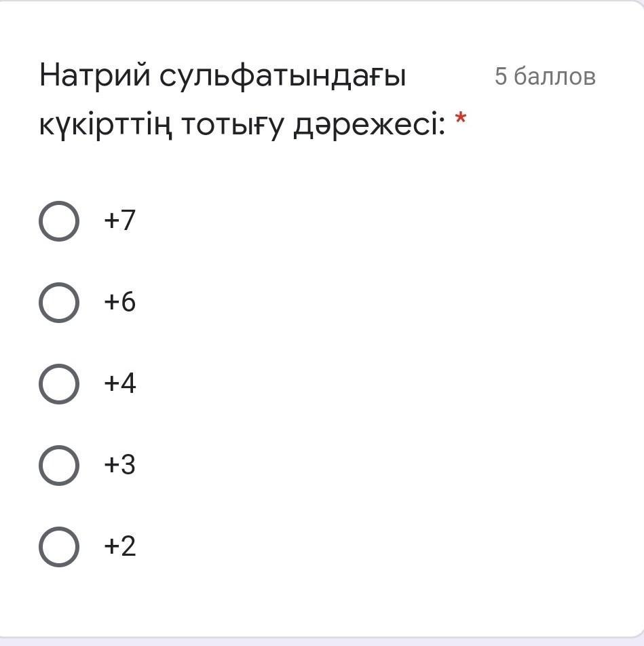Click the word 'күкірттің' in the question

tap(104, 126)
